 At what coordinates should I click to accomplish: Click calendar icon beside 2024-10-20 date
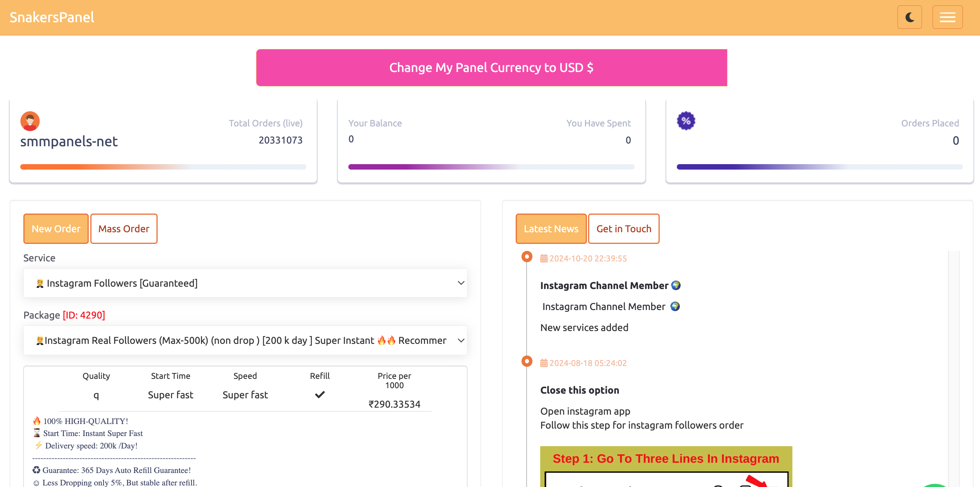point(544,259)
